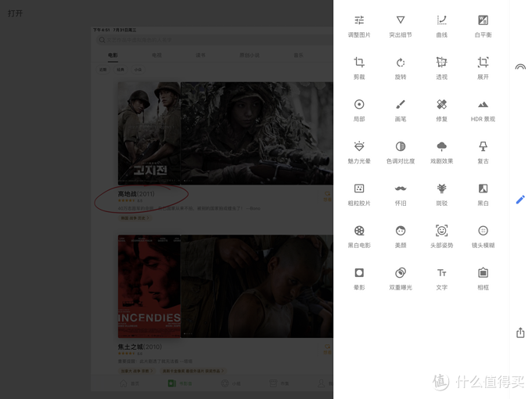Screen dimensions: 532x399
Task: Choose the 剪裁 (Crop) tool
Action: click(359, 68)
